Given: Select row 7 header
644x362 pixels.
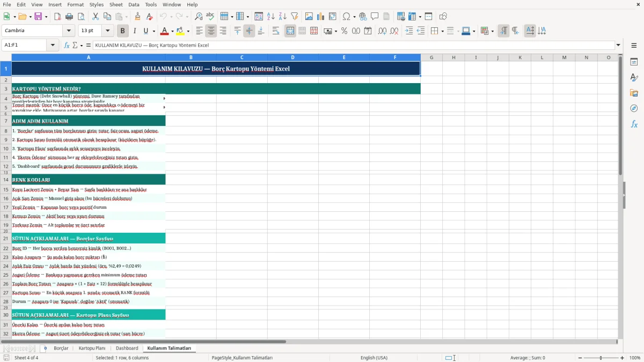Looking at the screenshot, I should 6,121.
